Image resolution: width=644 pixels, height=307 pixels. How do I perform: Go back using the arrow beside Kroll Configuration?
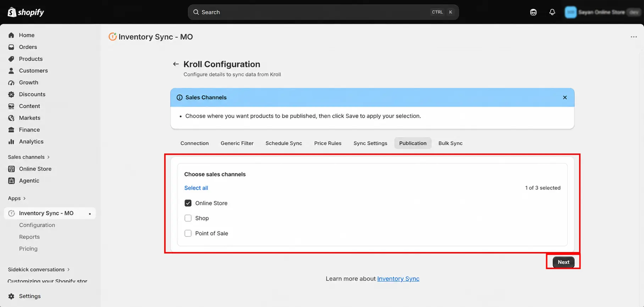click(176, 64)
